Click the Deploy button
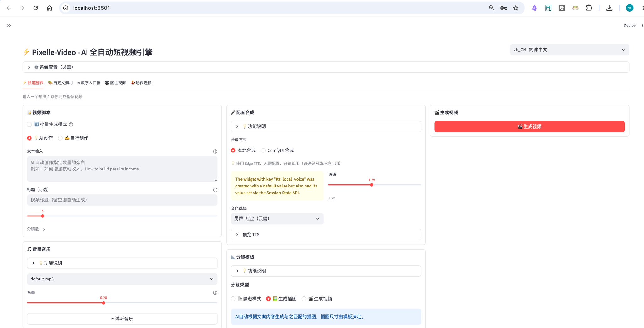 [x=630, y=26]
